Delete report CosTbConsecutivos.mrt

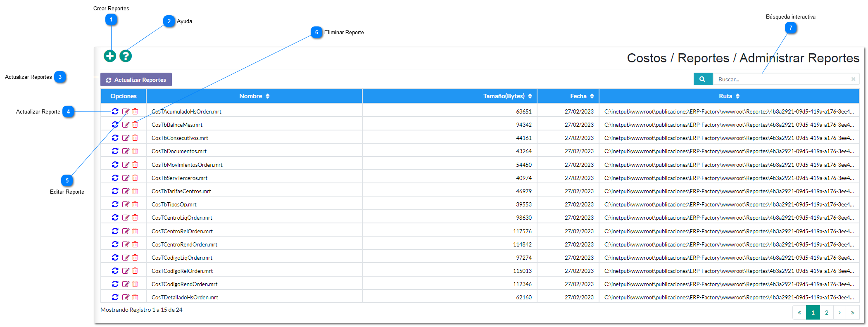tap(135, 138)
